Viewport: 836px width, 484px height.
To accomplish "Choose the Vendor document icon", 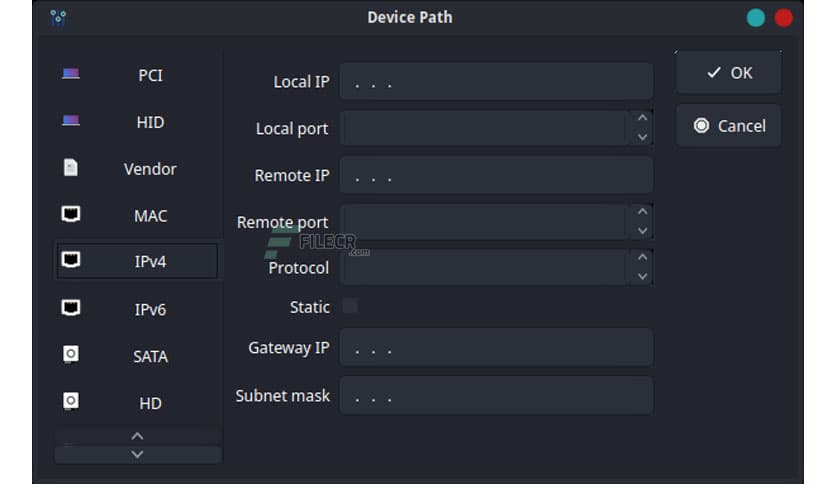I will tap(71, 168).
